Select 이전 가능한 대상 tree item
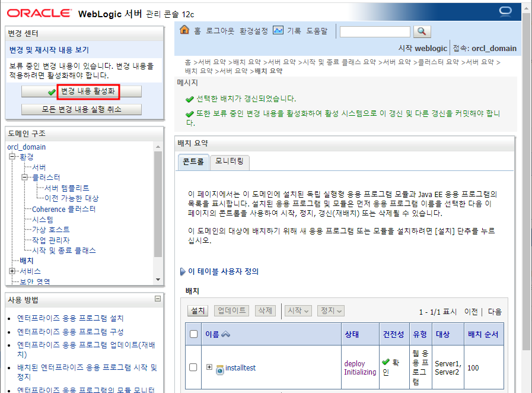 click(72, 198)
